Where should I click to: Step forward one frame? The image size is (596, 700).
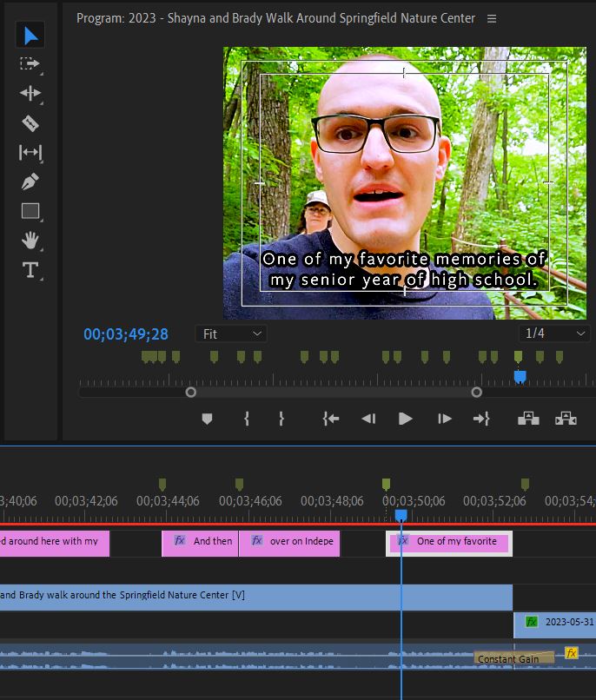(444, 419)
